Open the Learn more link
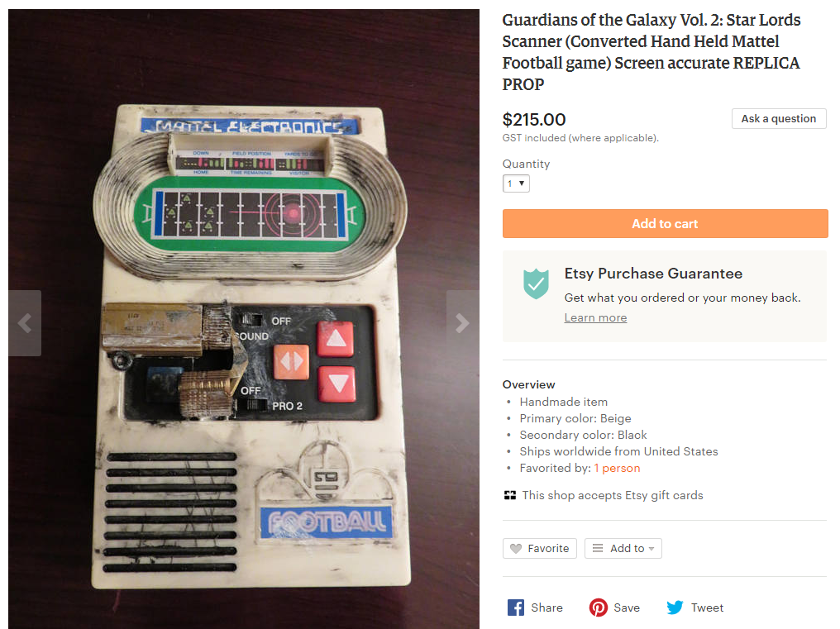Viewport: 840px width, 629px height. click(x=596, y=317)
